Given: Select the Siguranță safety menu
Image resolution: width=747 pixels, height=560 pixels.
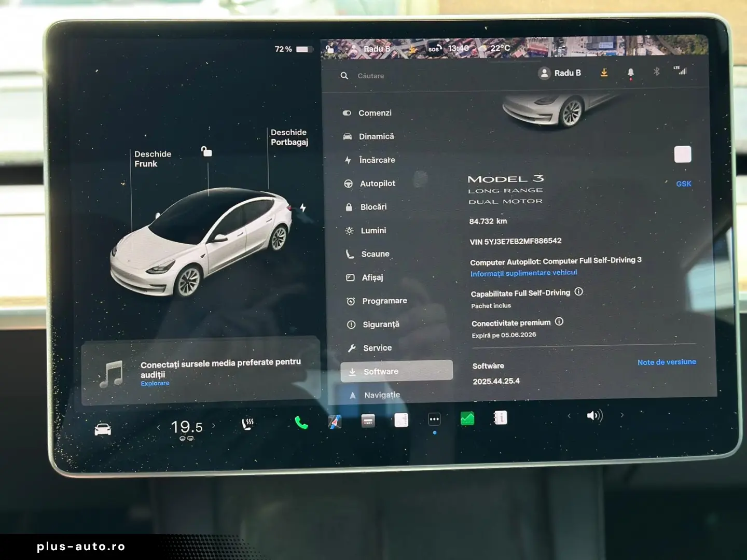Looking at the screenshot, I should pos(374,325).
